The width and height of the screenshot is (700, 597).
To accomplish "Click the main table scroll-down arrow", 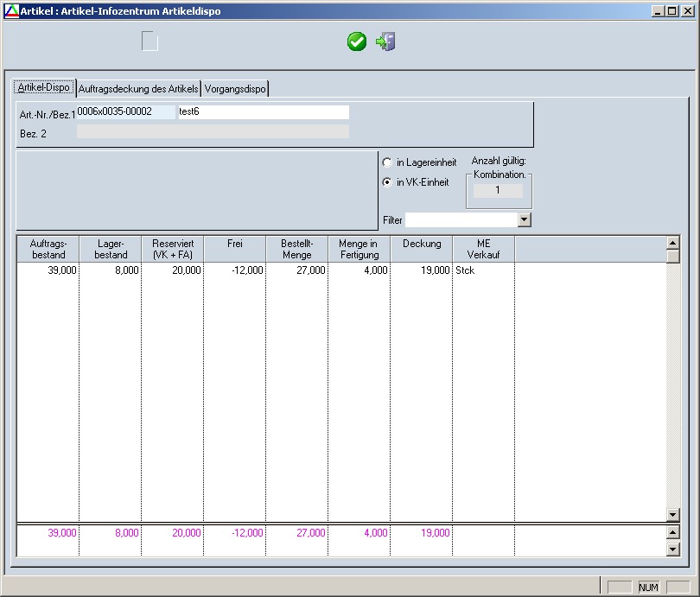I will [674, 515].
